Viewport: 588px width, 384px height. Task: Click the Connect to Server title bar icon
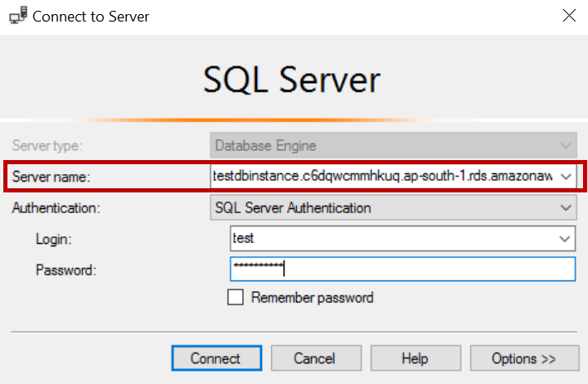17,16
